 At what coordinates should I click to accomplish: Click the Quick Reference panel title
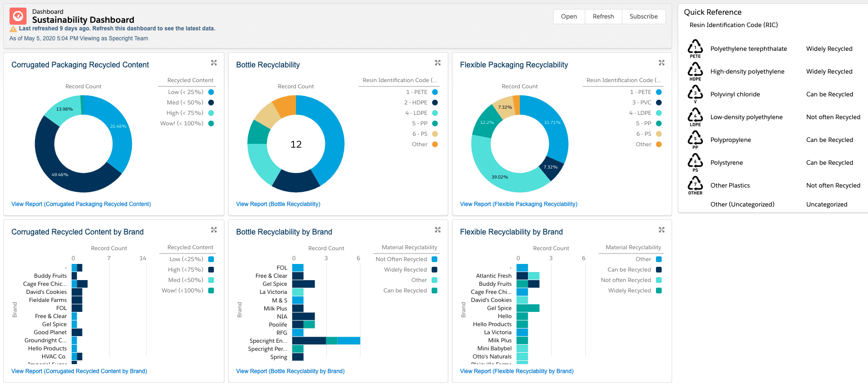(712, 12)
